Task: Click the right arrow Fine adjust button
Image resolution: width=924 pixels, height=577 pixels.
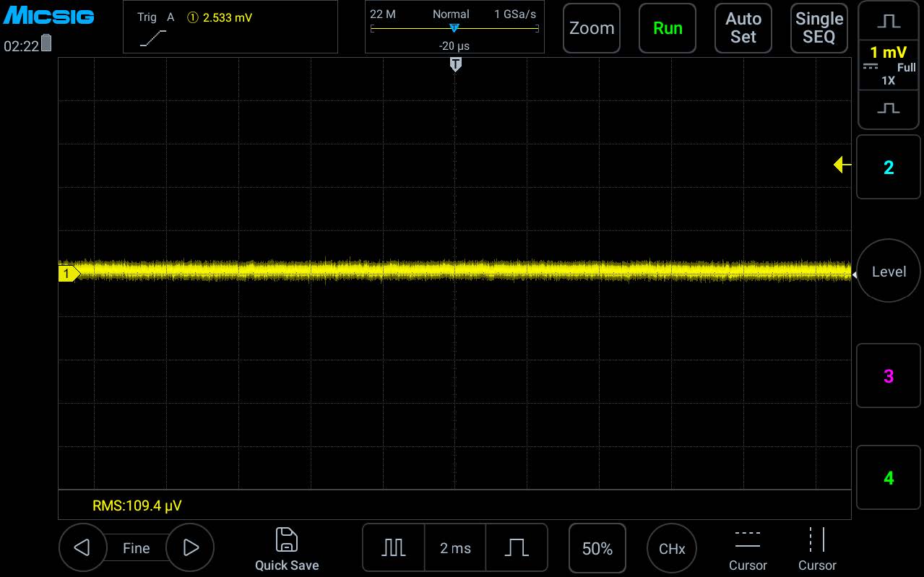Action: (190, 548)
